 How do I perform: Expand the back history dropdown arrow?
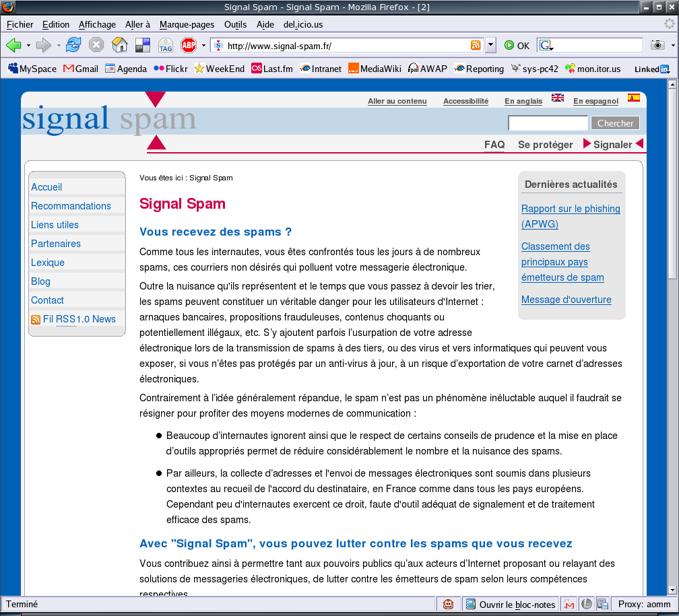click(28, 46)
